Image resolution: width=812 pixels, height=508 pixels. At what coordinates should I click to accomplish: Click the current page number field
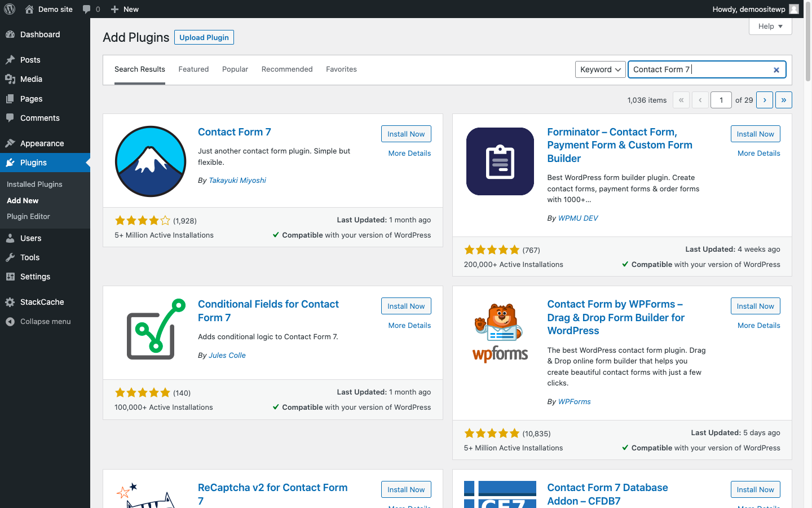721,100
